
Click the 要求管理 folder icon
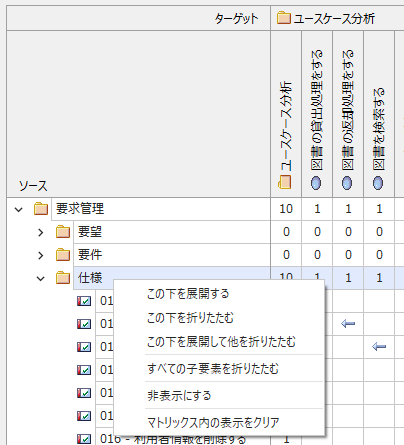pyautogui.click(x=41, y=209)
